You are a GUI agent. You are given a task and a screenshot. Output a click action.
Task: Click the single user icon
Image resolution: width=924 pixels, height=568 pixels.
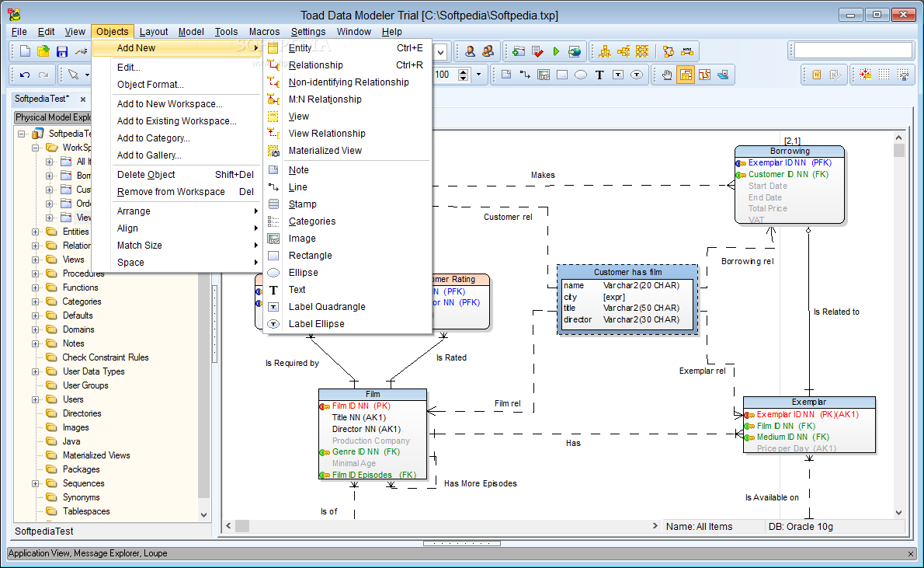point(470,51)
